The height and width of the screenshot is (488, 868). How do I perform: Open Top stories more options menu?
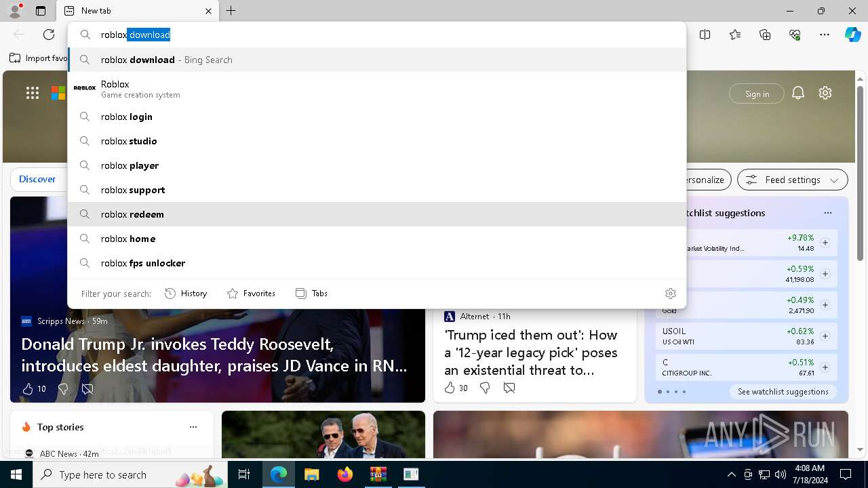point(193,427)
